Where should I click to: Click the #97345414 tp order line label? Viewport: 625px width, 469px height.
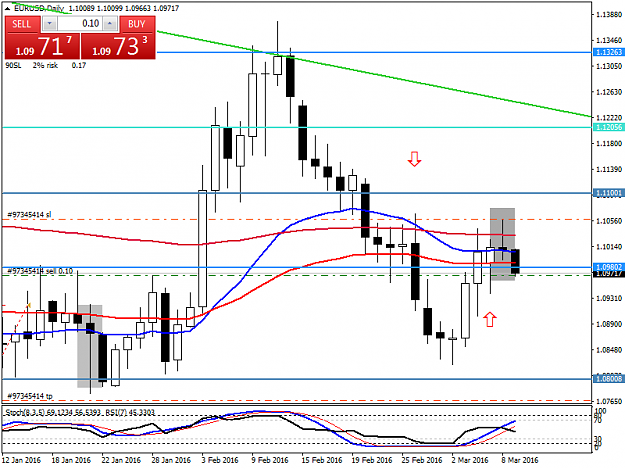[x=30, y=396]
